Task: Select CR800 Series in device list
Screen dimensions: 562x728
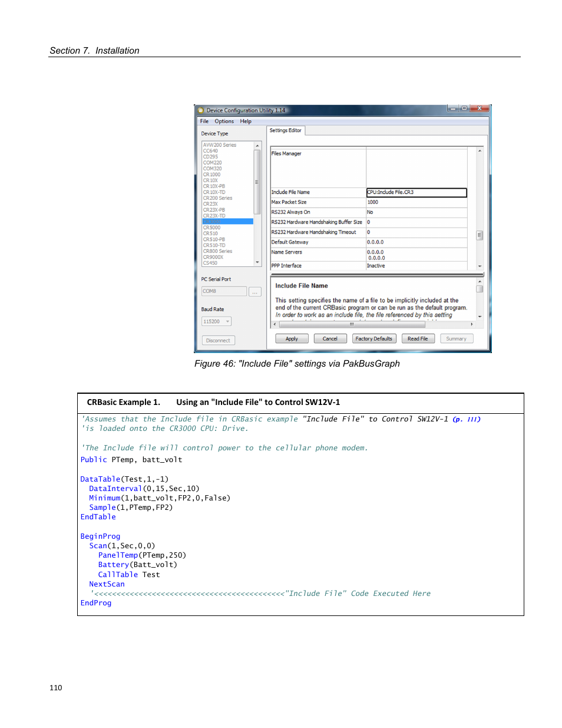Action: point(217,251)
